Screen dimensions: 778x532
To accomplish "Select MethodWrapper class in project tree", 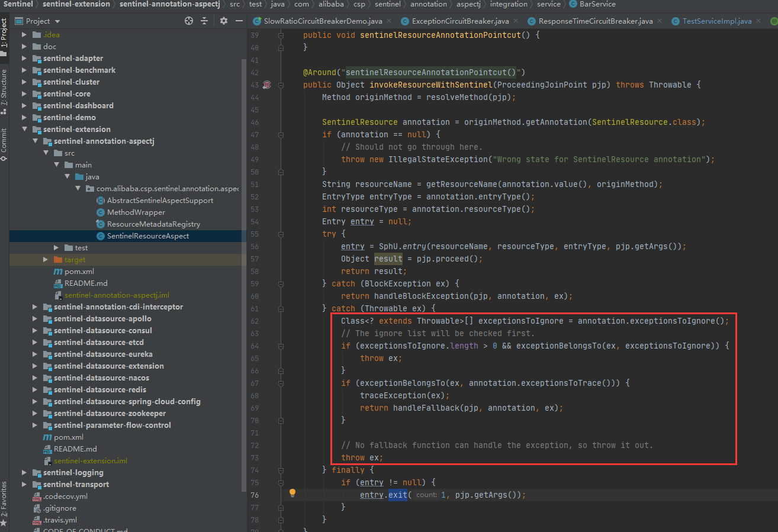I will click(x=136, y=212).
